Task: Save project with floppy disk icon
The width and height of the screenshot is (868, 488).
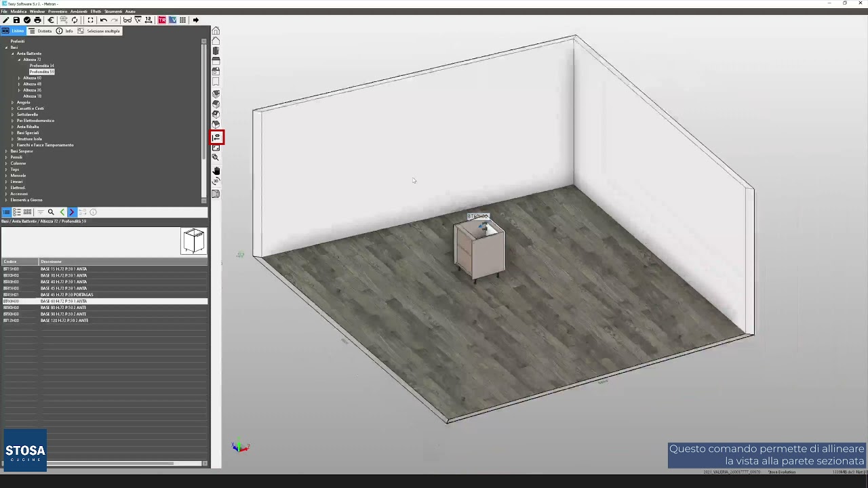Action: (16, 20)
